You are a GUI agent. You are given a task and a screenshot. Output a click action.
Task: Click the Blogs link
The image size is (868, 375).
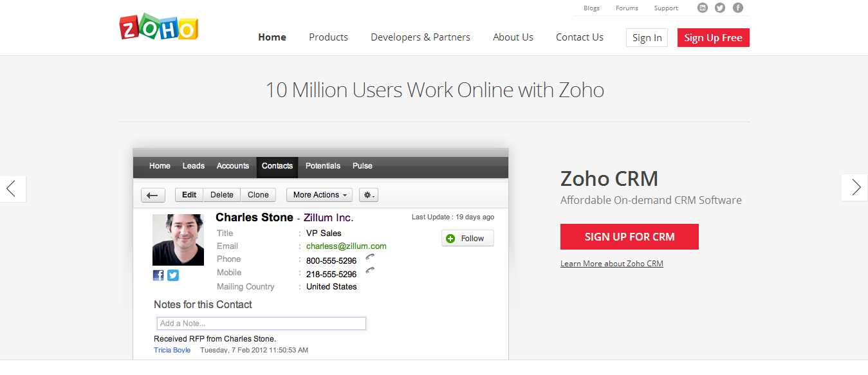click(591, 8)
